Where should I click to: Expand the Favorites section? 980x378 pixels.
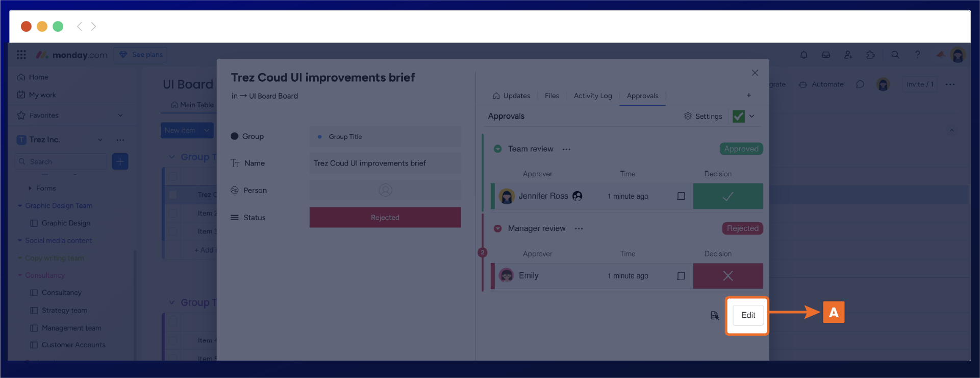pyautogui.click(x=120, y=115)
